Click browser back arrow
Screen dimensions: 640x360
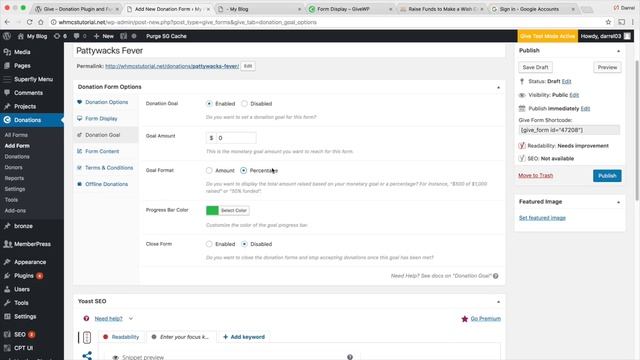coord(7,22)
